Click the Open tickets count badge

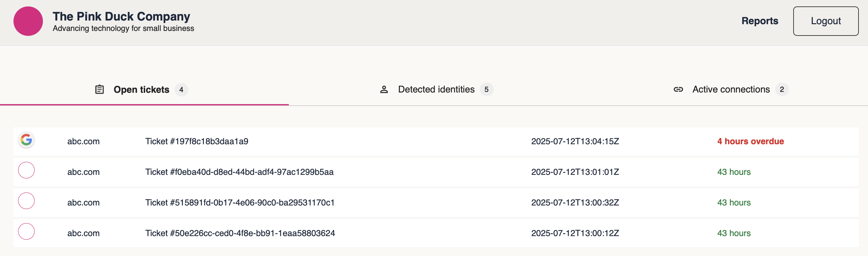click(181, 90)
